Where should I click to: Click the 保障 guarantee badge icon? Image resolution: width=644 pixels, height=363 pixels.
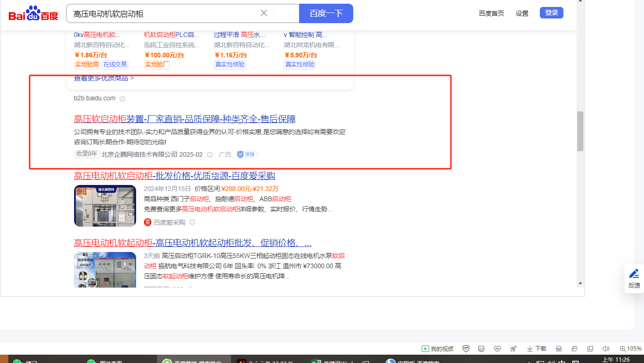[x=247, y=154]
